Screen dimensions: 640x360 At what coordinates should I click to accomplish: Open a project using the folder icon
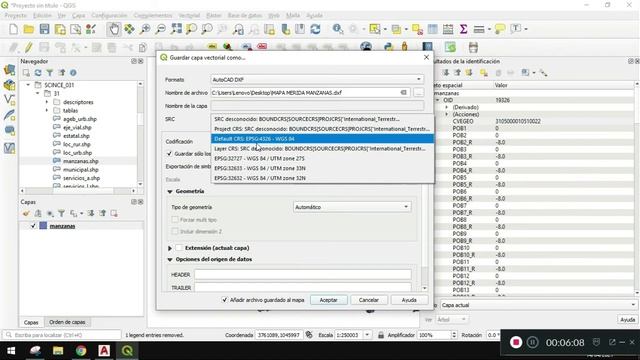coord(29,29)
